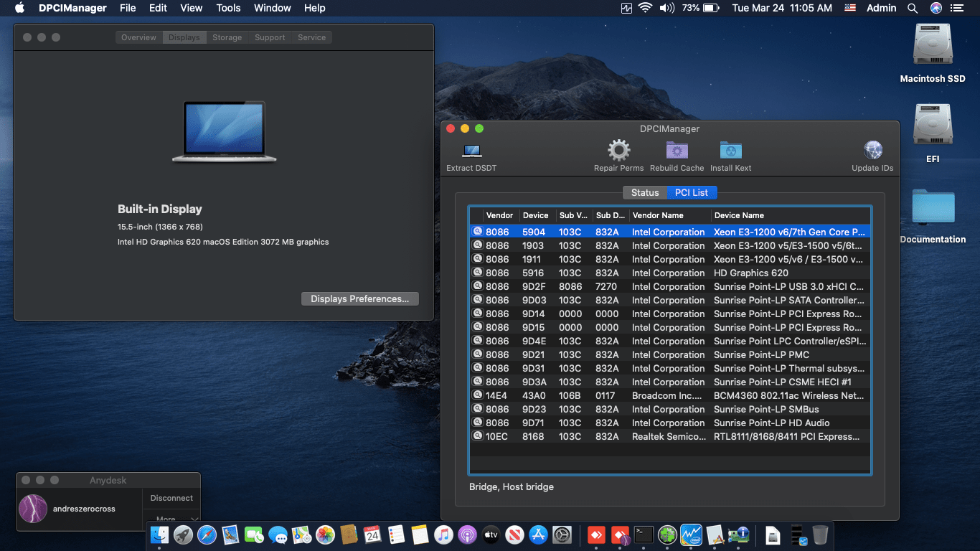This screenshot has height=551, width=980.
Task: Open the Tools menu in menu bar
Action: (x=228, y=8)
